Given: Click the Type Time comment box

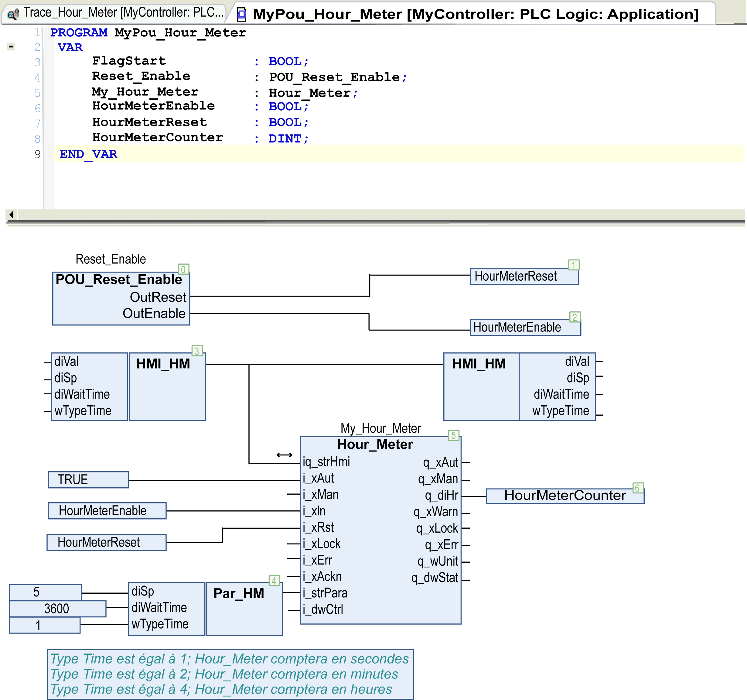Looking at the screenshot, I should pos(230,674).
